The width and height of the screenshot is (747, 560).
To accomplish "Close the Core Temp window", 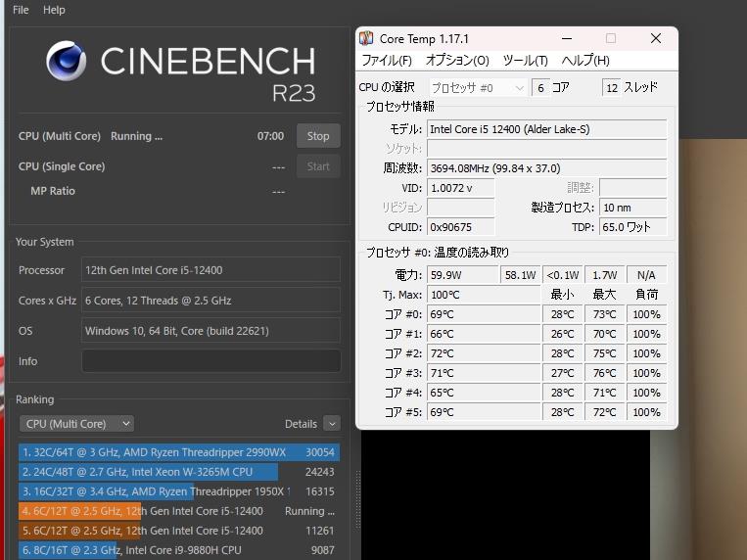I will point(656,38).
